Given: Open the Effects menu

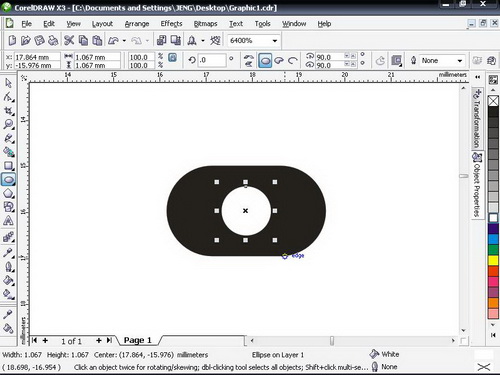Looking at the screenshot, I should click(171, 24).
